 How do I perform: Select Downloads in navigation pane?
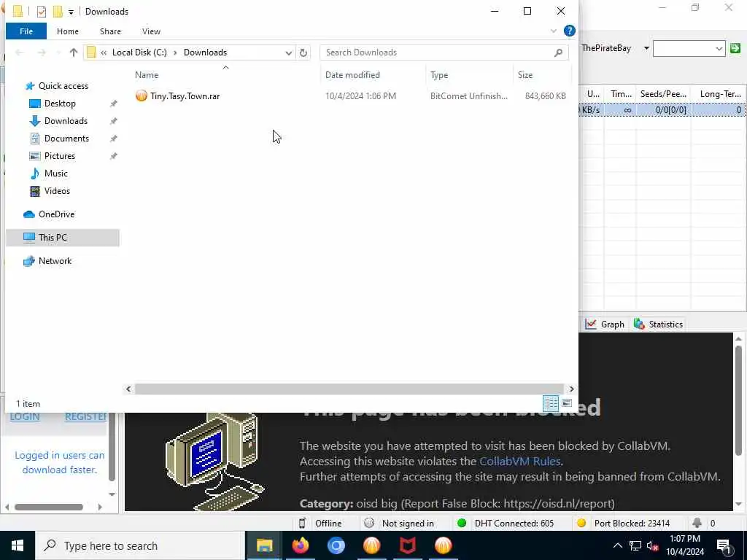coord(66,121)
